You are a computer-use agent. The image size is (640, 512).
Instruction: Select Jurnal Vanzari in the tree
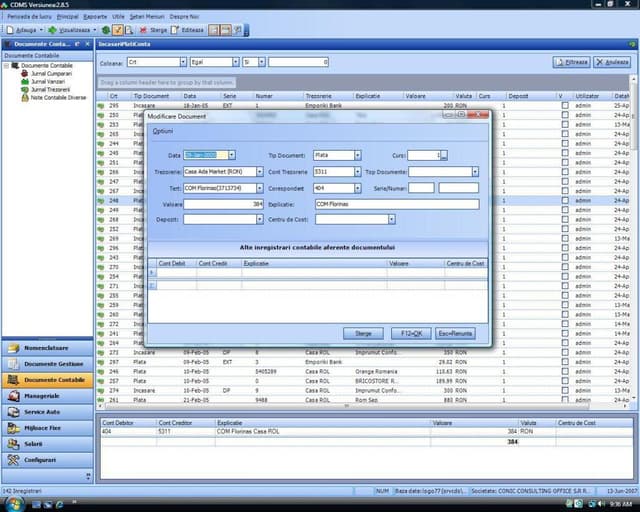(43, 81)
